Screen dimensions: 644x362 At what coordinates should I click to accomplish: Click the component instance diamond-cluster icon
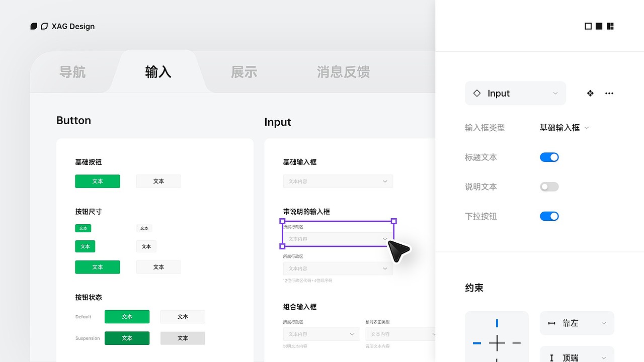click(590, 93)
